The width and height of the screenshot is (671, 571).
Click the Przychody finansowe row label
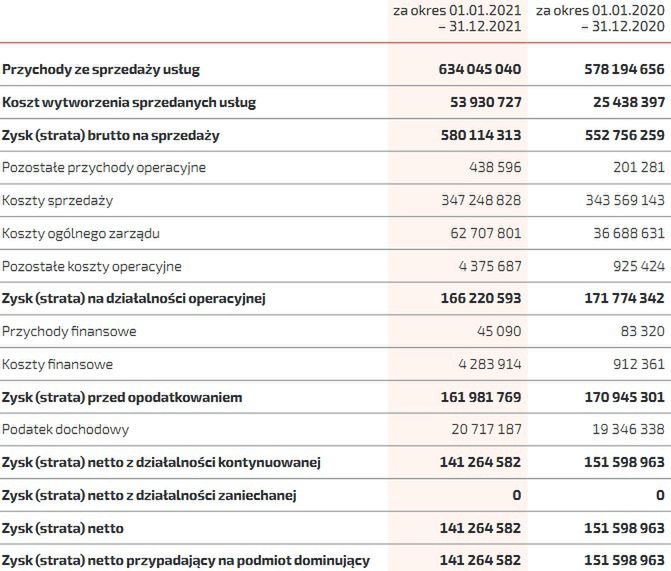(69, 331)
